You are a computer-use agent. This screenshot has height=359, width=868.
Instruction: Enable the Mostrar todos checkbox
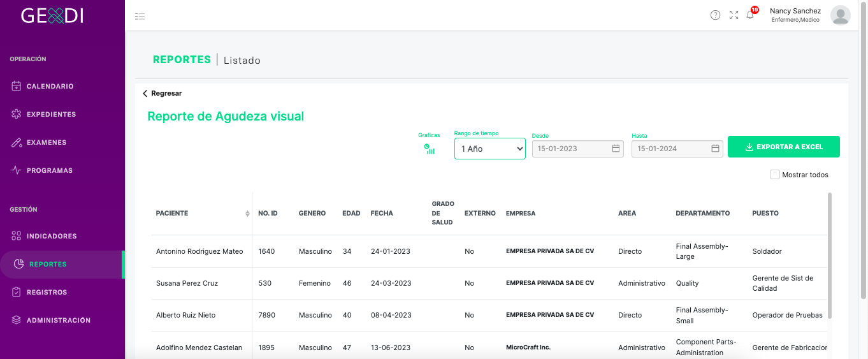pyautogui.click(x=775, y=175)
